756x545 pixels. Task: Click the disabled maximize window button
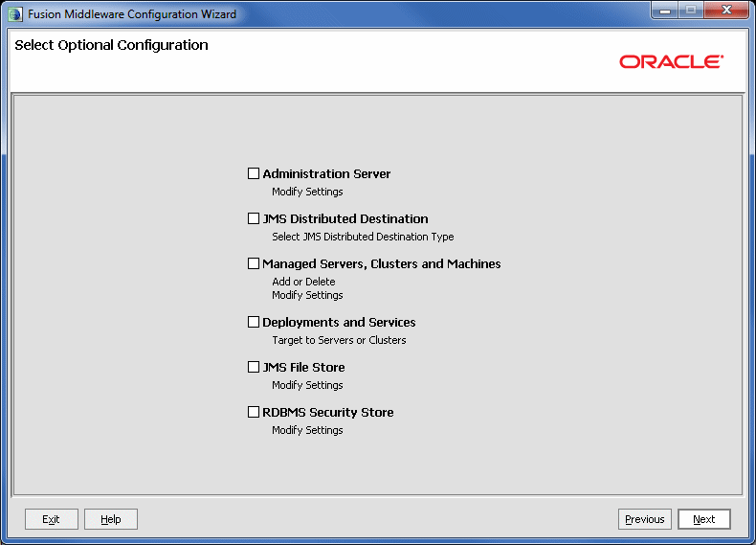point(691,11)
